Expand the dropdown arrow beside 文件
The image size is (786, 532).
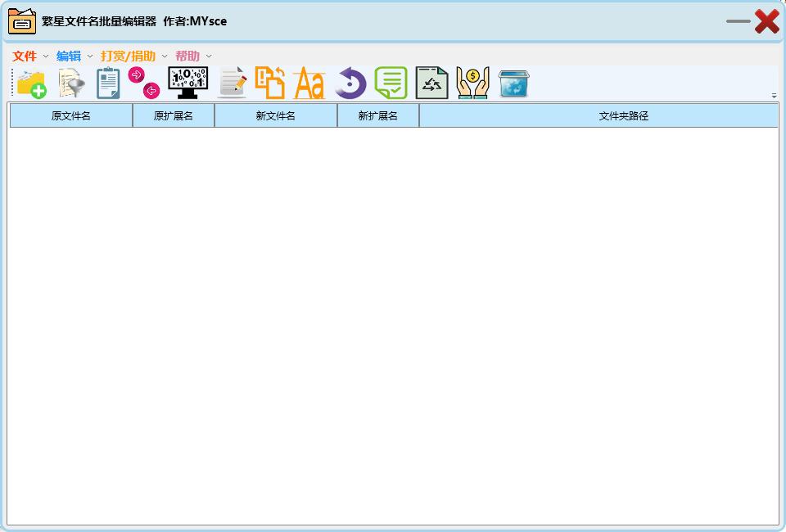tap(46, 56)
